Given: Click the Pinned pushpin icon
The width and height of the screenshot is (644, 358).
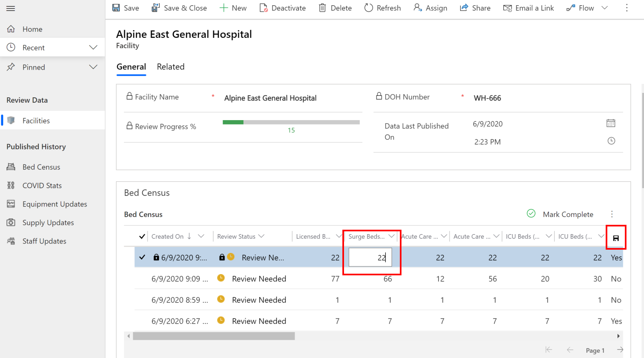Looking at the screenshot, I should (11, 67).
